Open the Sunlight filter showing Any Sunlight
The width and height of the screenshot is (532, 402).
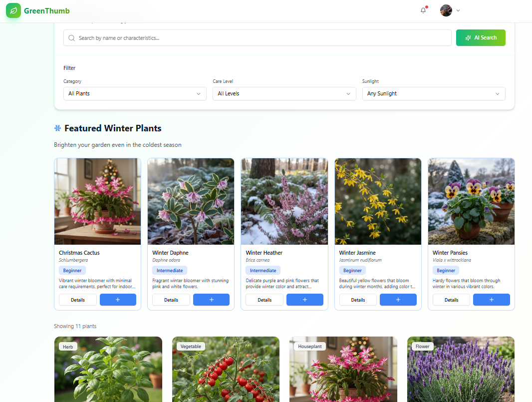(x=433, y=93)
